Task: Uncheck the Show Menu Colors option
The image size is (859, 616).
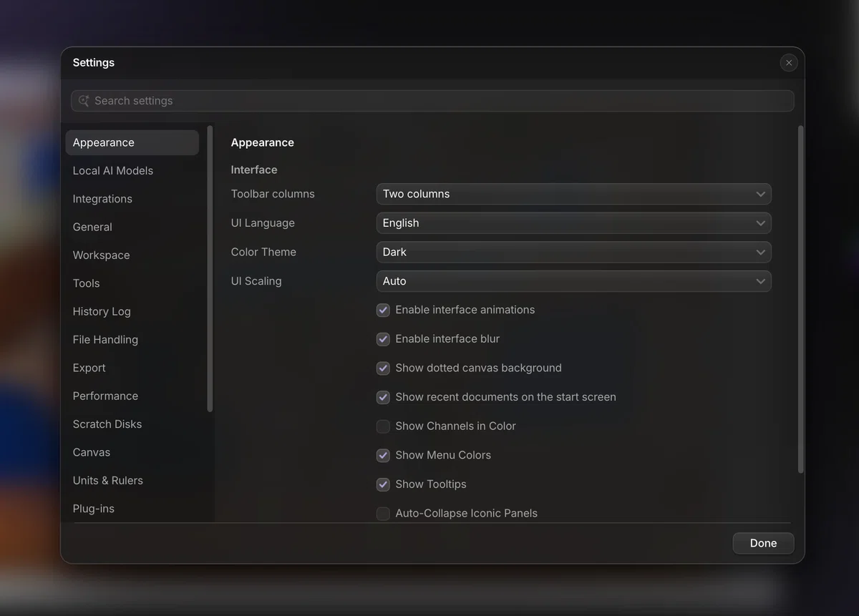Action: [x=383, y=455]
